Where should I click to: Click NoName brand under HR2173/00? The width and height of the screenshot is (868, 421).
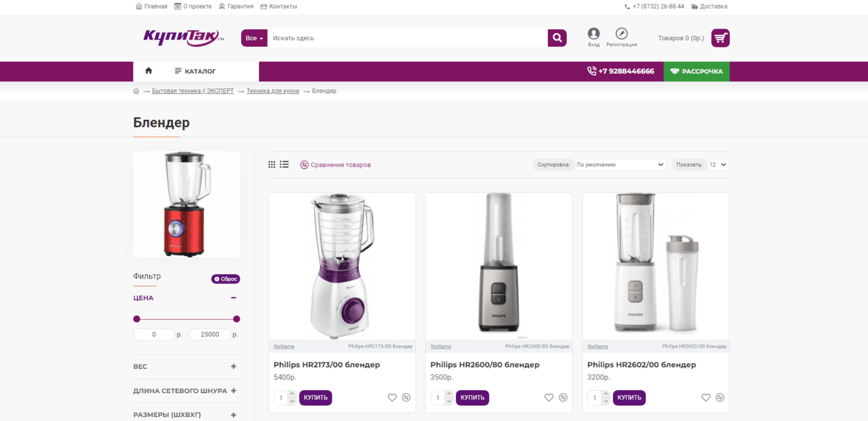point(284,347)
